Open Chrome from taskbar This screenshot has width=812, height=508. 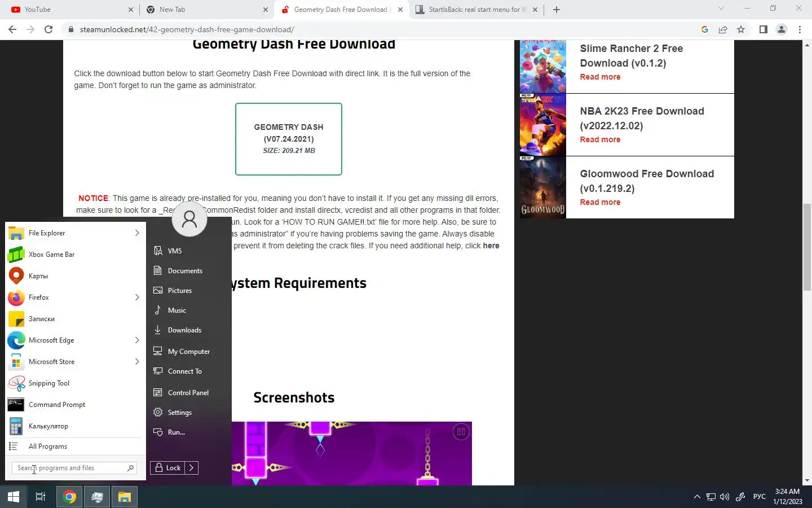(70, 497)
